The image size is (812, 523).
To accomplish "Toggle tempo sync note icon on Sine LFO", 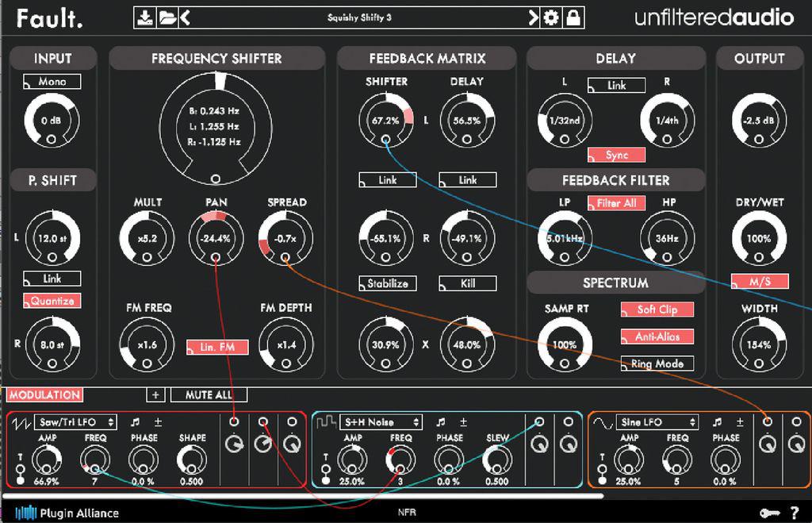I will pyautogui.click(x=717, y=422).
